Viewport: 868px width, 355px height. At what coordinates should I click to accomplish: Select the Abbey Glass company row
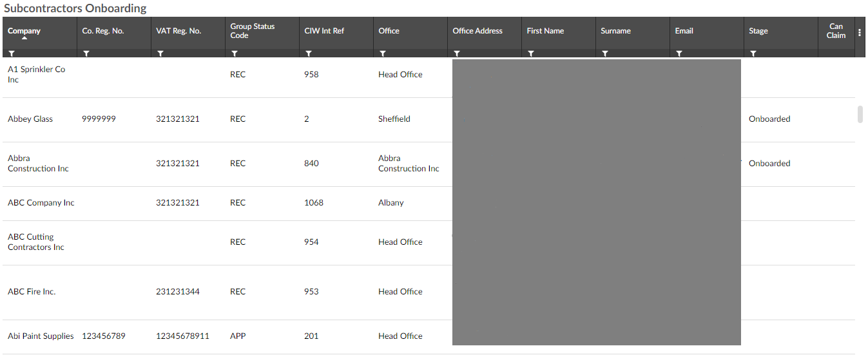[30, 119]
